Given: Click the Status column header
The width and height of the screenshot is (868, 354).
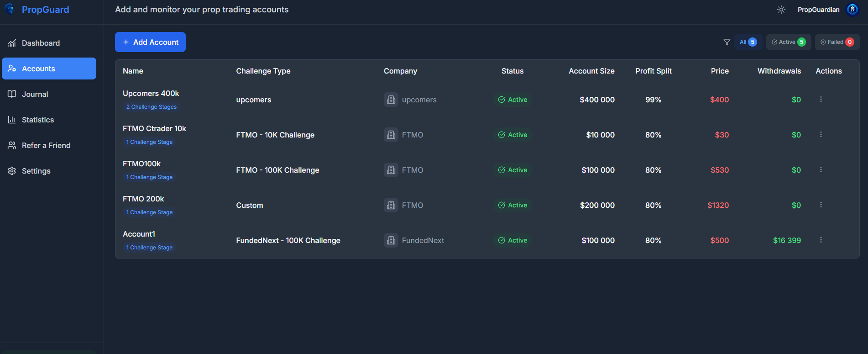Looking at the screenshot, I should pos(512,71).
